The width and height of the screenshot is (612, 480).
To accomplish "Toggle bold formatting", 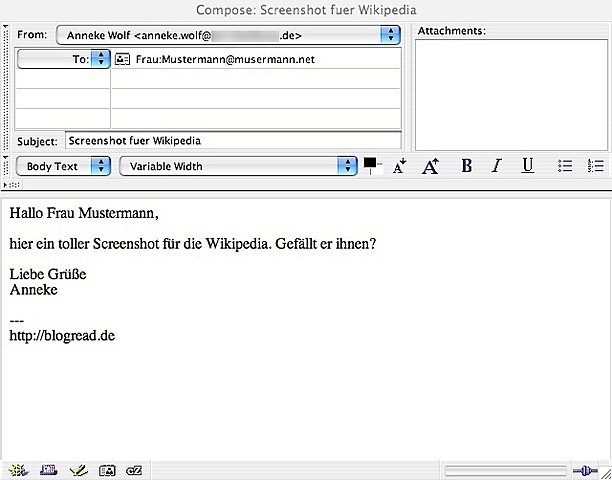I will click(x=466, y=166).
